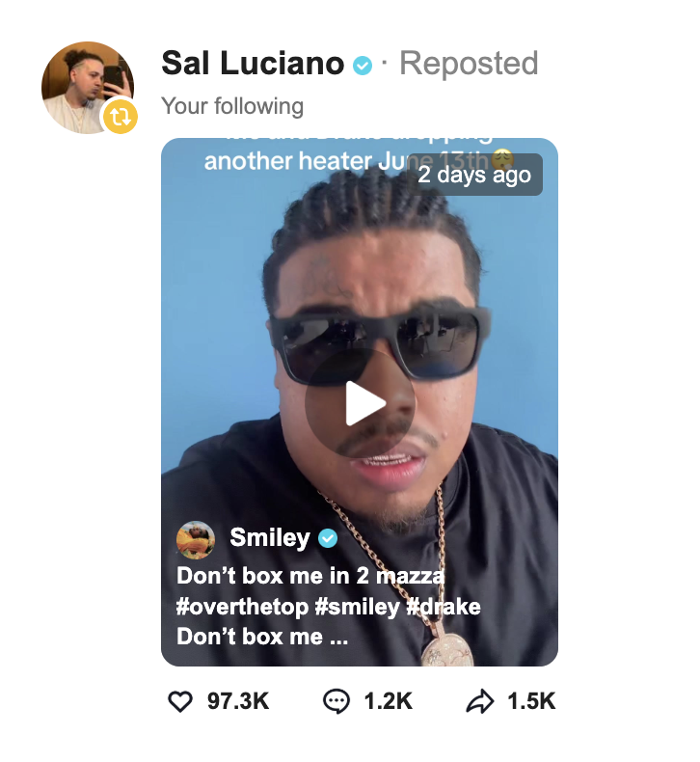Click the 1.2K comments count

pos(389,701)
